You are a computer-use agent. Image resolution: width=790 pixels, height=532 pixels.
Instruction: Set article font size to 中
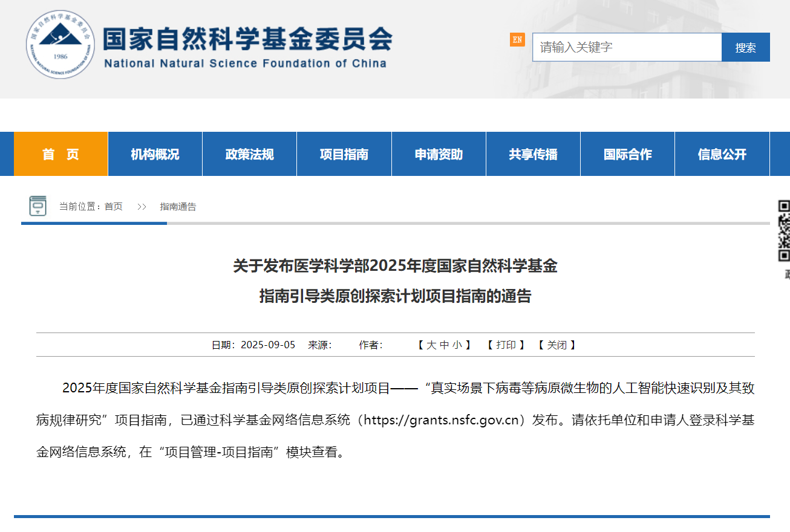pos(445,345)
